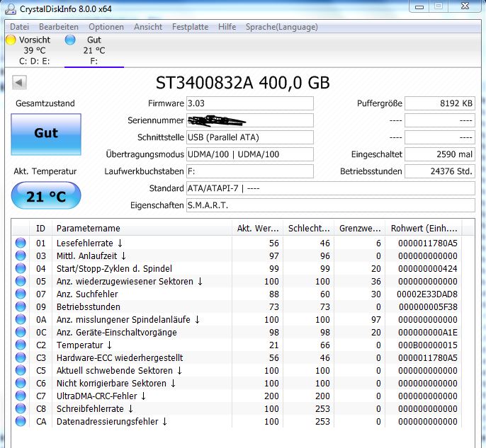The height and width of the screenshot is (448, 486).
Task: Open the Datei menu
Action: pos(19,27)
